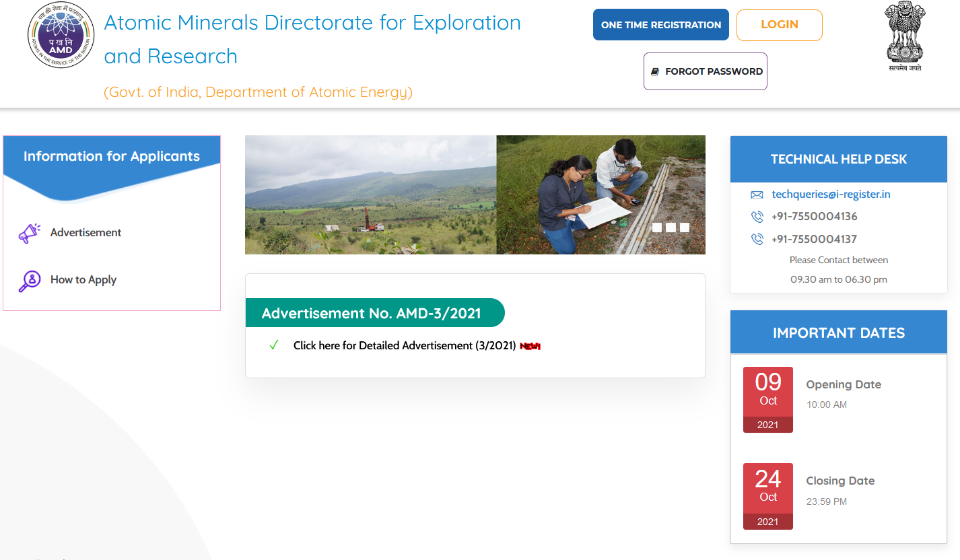Click the Advertisement No. AMD-3/2021 banner

(x=375, y=313)
